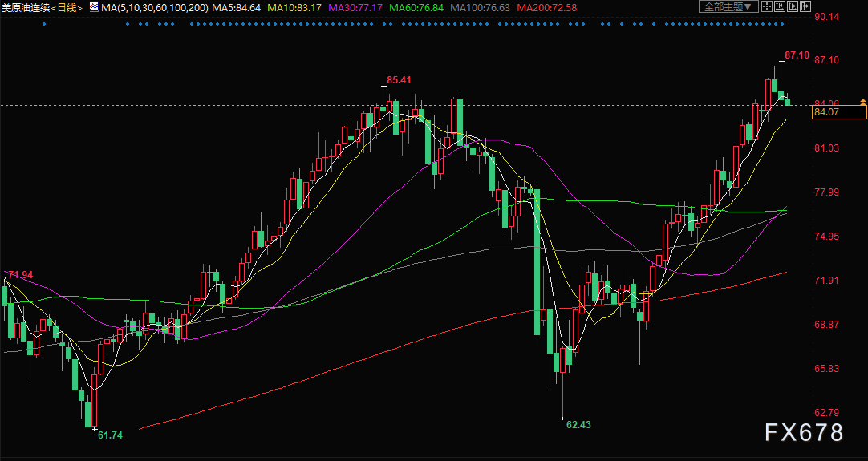Viewport: 868px width, 461px height.
Task: Click the 81.03 price axis value
Action: [x=827, y=148]
